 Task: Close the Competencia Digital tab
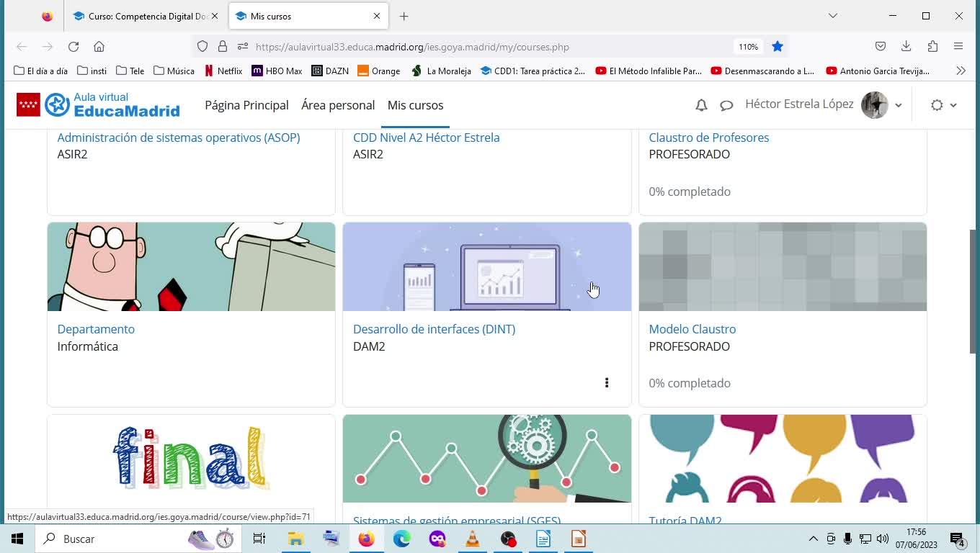coord(214,16)
